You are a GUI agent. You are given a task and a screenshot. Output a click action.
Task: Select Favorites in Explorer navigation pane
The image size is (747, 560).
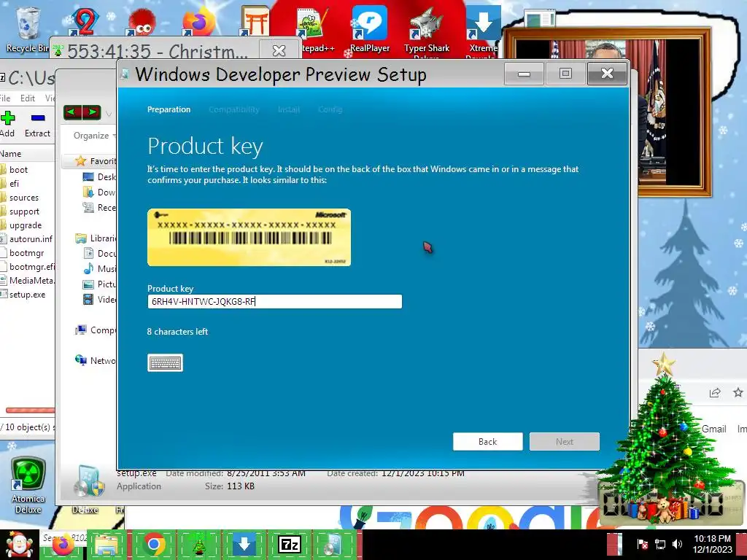96,161
